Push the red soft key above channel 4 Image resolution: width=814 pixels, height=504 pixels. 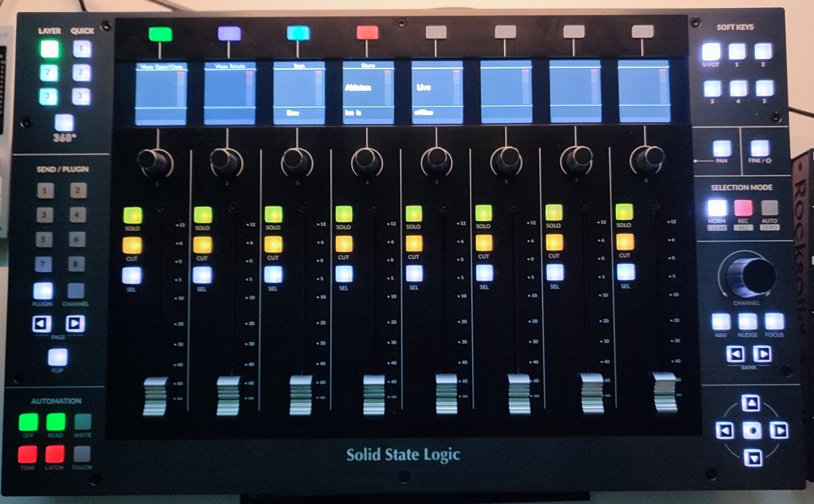tap(367, 32)
